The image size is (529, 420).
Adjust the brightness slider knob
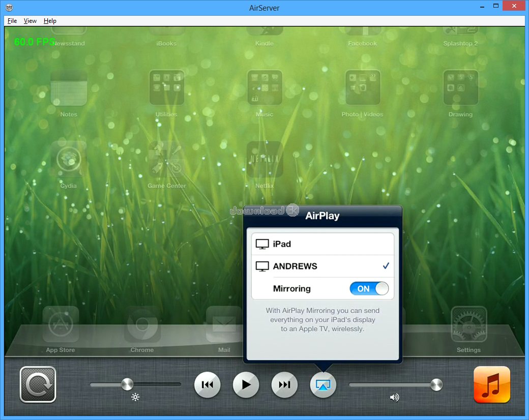[127, 384]
